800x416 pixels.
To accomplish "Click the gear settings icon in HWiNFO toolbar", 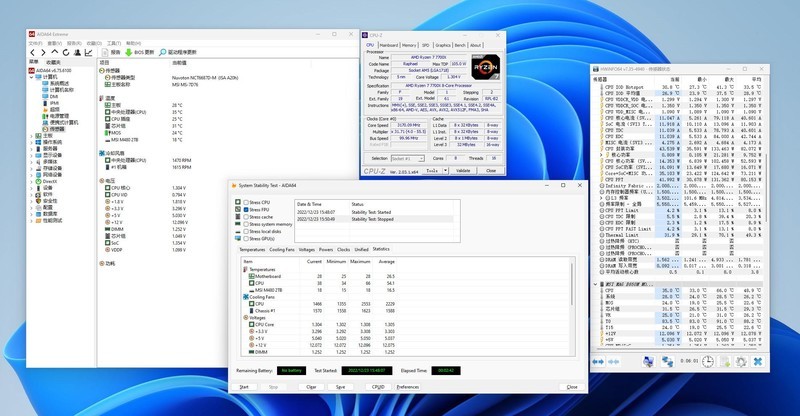I will (x=741, y=361).
